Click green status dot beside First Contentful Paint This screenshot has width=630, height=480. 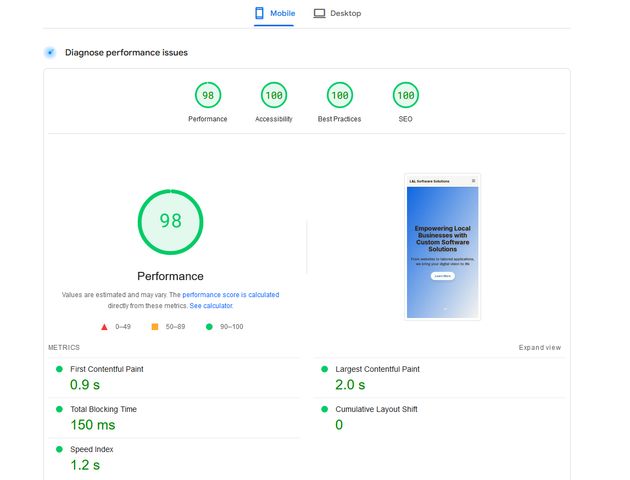point(59,369)
